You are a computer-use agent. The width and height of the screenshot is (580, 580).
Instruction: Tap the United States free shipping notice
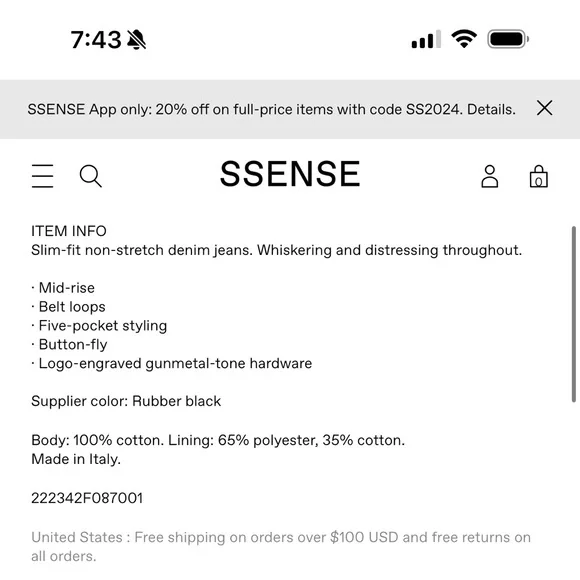281,547
